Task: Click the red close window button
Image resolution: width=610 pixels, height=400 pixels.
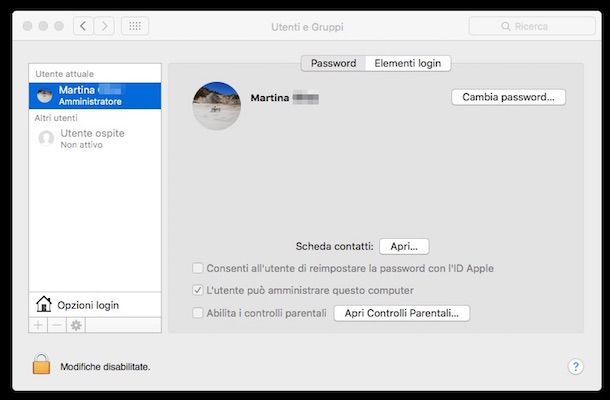Action: 28,26
